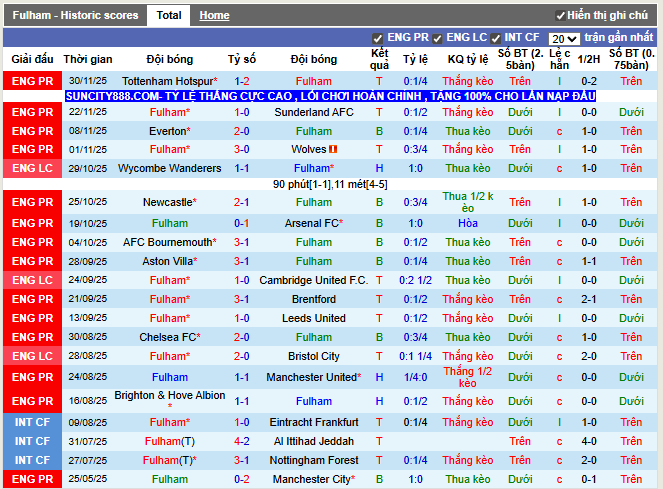This screenshot has height=489, width=663.
Task: Click Eintracht Frankfurt team name
Action: (x=314, y=423)
